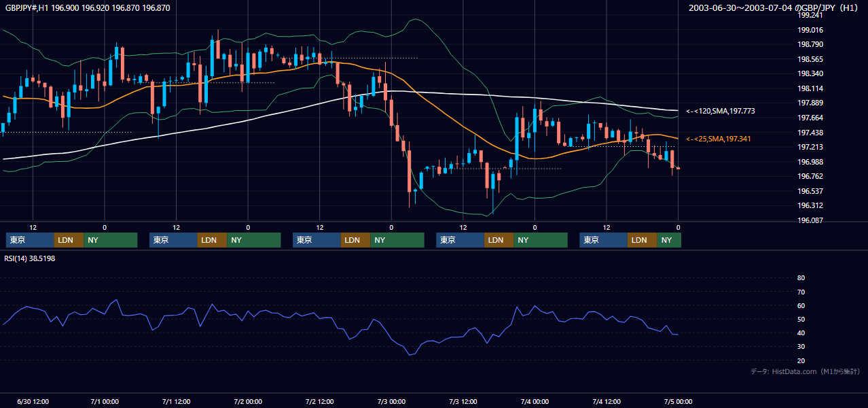Image resolution: width=868 pixels, height=408 pixels.
Task: Select the RSI(14) 38.5198 indicator label
Action: (x=29, y=258)
